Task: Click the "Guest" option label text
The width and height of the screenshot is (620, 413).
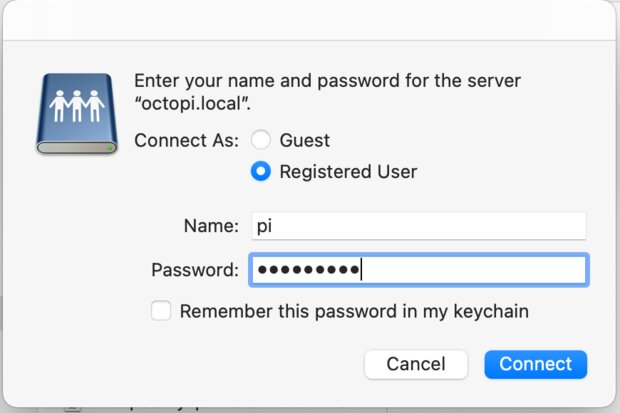Action: (x=304, y=140)
